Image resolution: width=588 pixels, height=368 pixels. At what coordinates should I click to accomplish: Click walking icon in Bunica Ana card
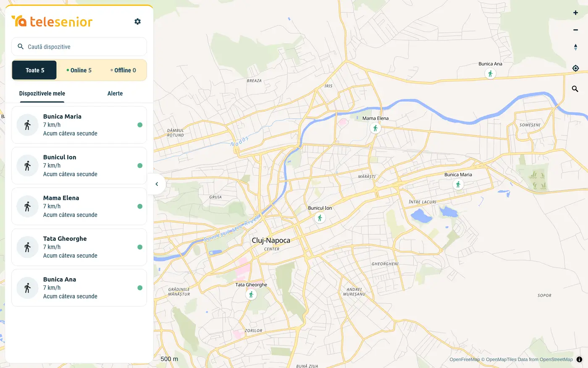pos(28,288)
